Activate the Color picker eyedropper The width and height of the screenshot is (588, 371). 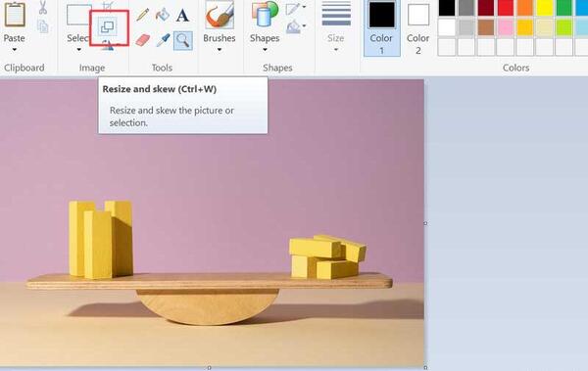(163, 40)
